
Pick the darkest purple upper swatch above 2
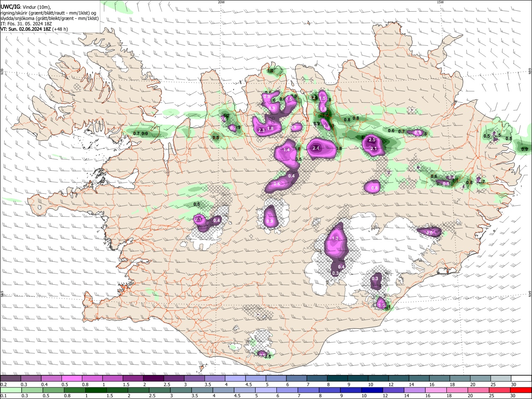pos(153,379)
